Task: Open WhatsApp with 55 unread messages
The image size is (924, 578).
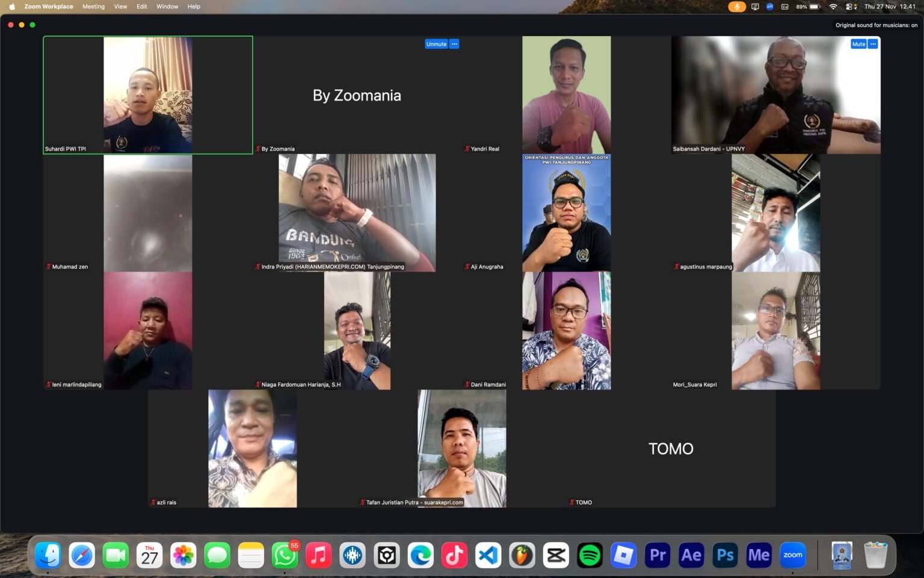Action: 285,555
